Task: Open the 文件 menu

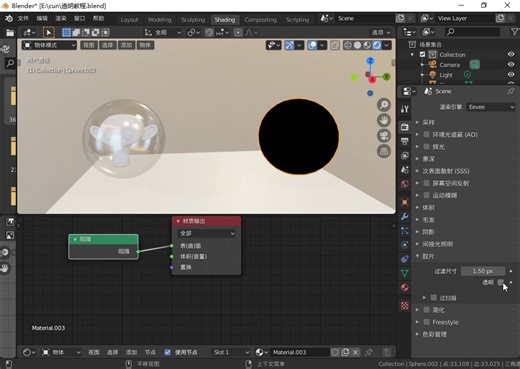Action: click(23, 18)
